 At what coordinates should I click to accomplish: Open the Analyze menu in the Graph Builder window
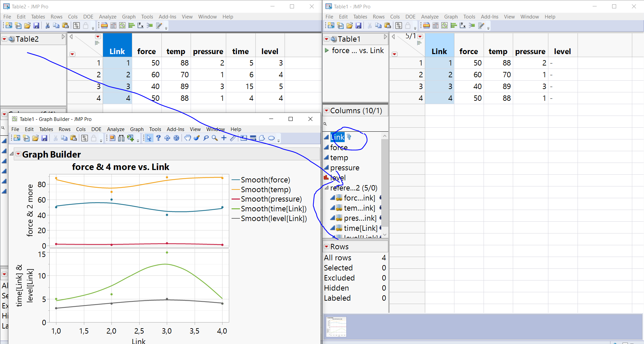(x=115, y=129)
